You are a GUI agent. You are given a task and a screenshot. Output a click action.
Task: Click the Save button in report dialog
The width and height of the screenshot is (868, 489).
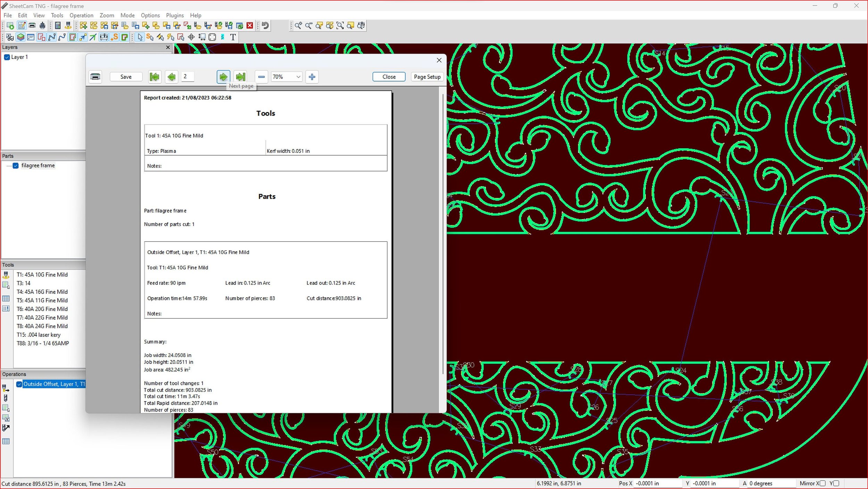point(126,77)
